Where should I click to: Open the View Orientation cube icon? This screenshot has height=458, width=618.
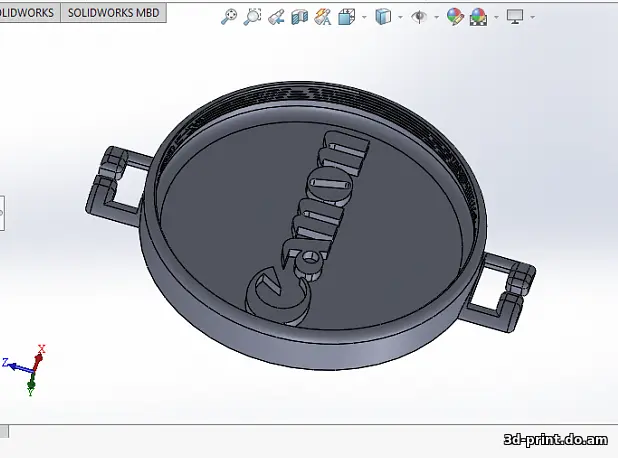tap(347, 17)
